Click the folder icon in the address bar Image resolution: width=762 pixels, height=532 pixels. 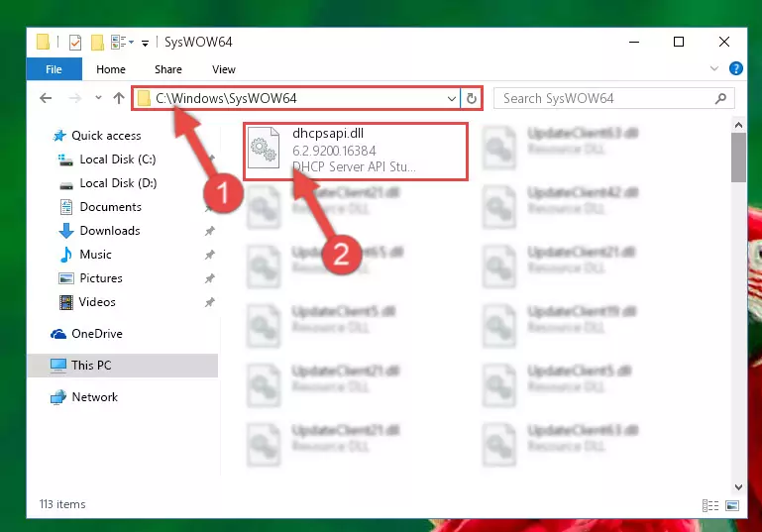pyautogui.click(x=144, y=99)
